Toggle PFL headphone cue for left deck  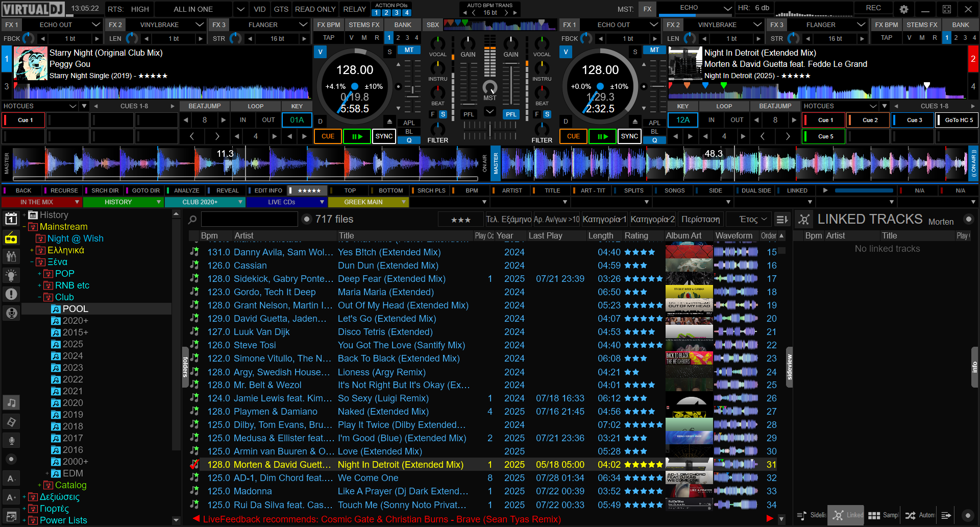pos(469,114)
